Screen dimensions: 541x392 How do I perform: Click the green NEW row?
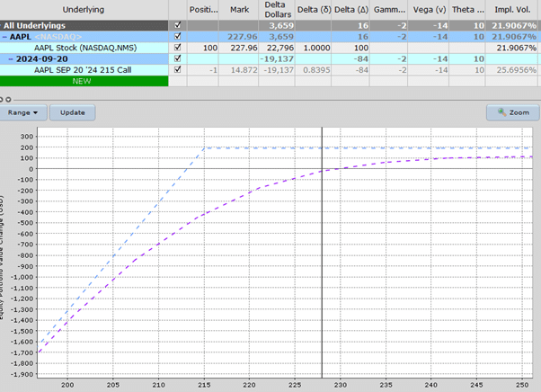point(81,80)
